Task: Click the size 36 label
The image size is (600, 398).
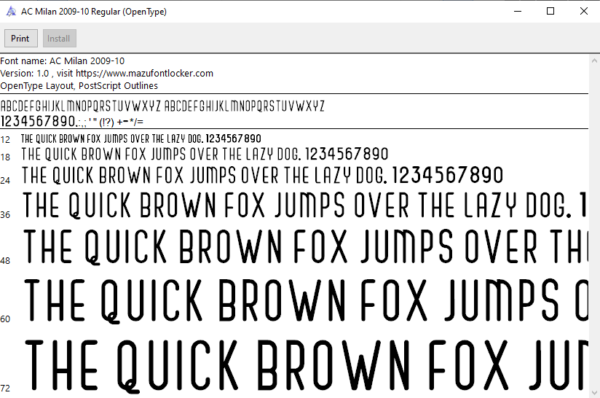Action: (x=5, y=215)
